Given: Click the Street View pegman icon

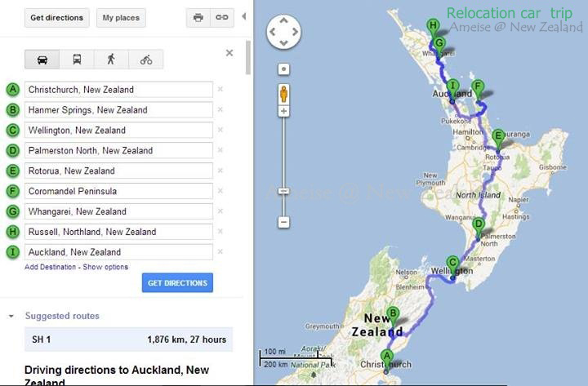Looking at the screenshot, I should [284, 94].
